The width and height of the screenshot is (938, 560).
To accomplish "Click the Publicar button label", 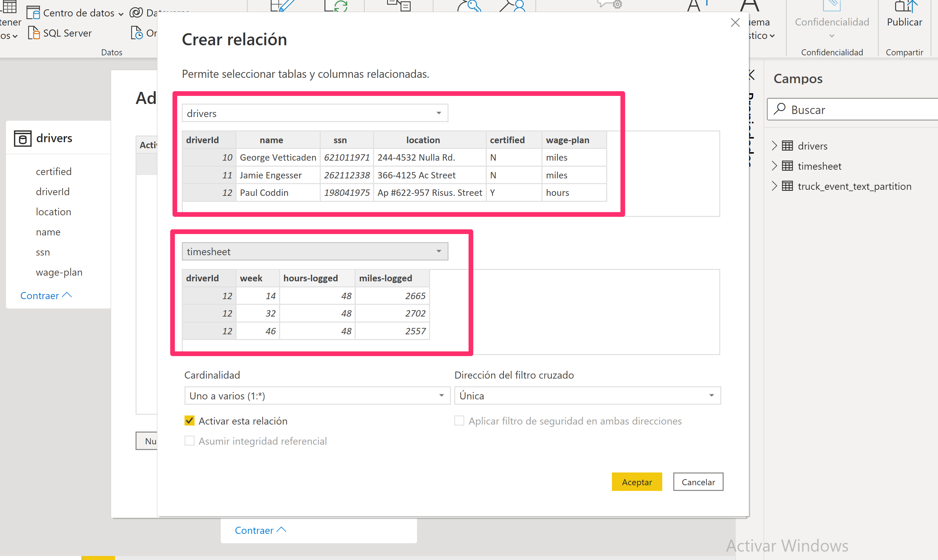I will pyautogui.click(x=904, y=22).
